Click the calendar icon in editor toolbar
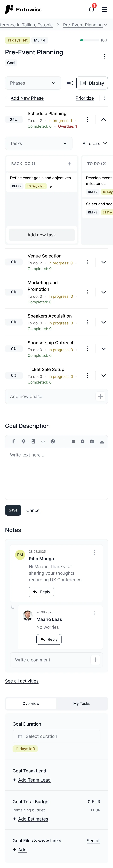 pyautogui.click(x=92, y=441)
